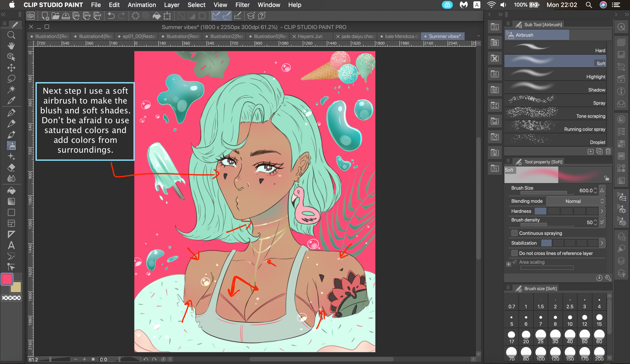Pick the Lasso selection tool
This screenshot has height=364, width=630.
point(11,79)
